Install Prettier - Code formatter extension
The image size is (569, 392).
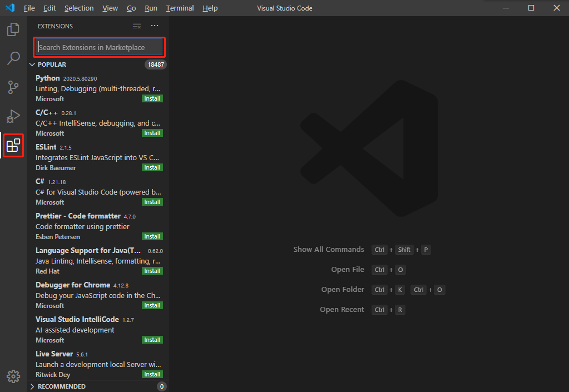pyautogui.click(x=152, y=236)
